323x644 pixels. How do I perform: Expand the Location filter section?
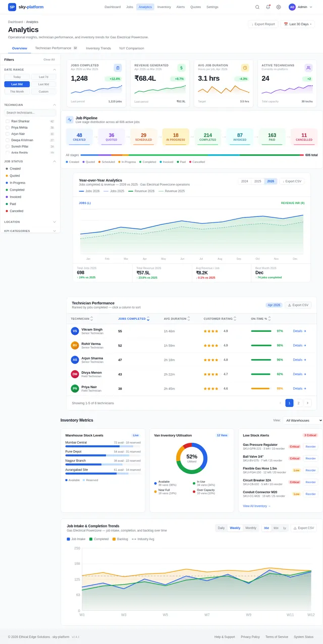click(x=30, y=222)
